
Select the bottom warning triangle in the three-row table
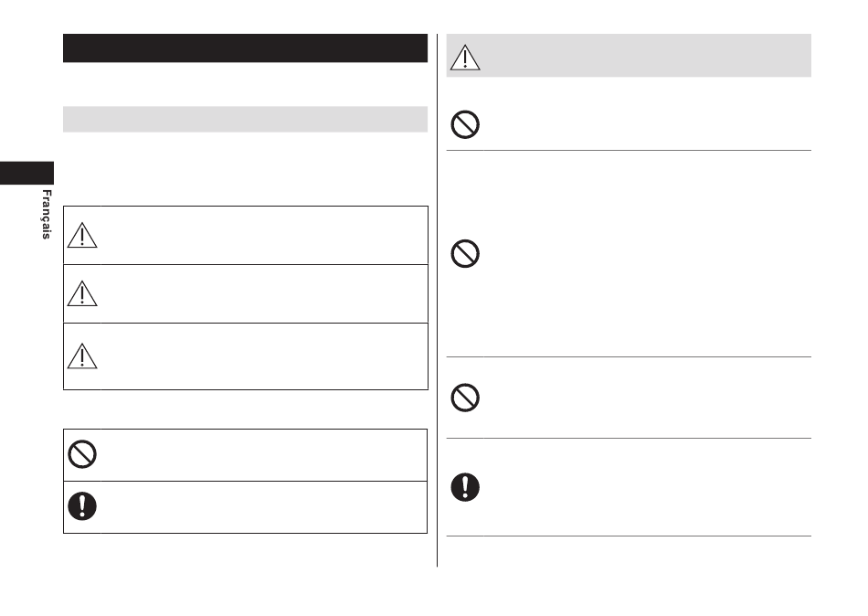tap(82, 356)
